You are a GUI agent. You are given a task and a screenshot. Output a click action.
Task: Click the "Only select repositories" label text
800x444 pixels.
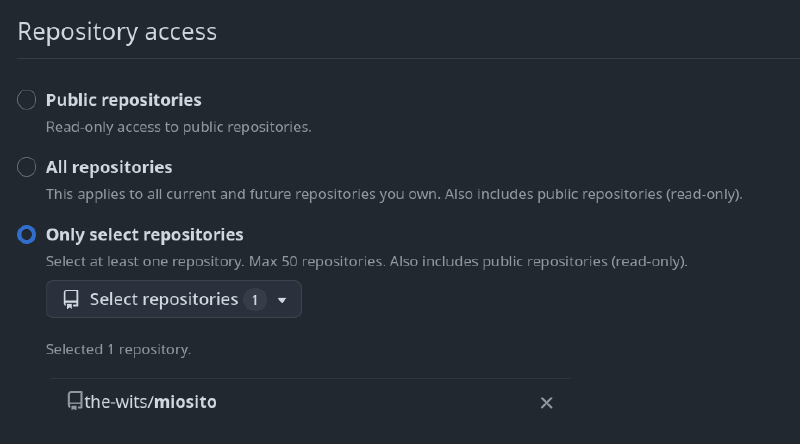[x=145, y=235]
